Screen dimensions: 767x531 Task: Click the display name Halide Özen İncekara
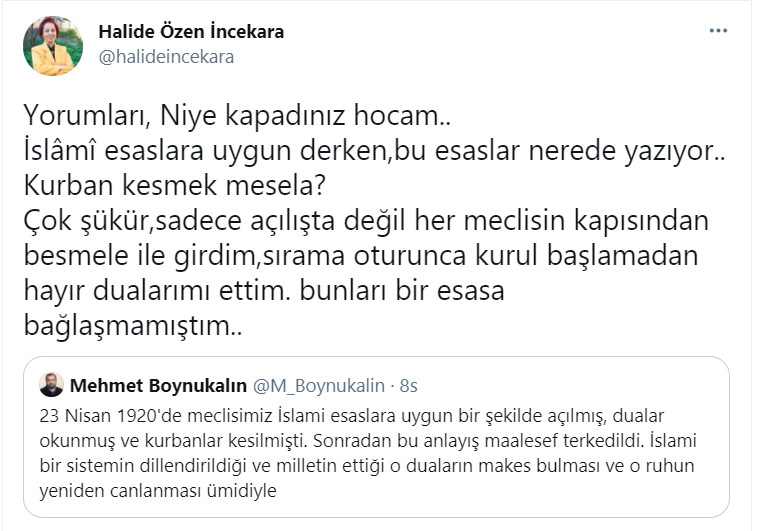tap(191, 32)
